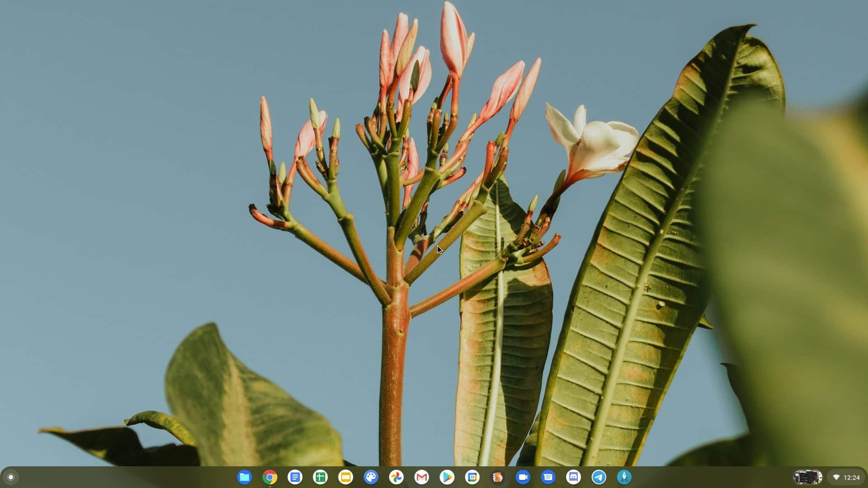Open Telegram from the shelf

[599, 477]
